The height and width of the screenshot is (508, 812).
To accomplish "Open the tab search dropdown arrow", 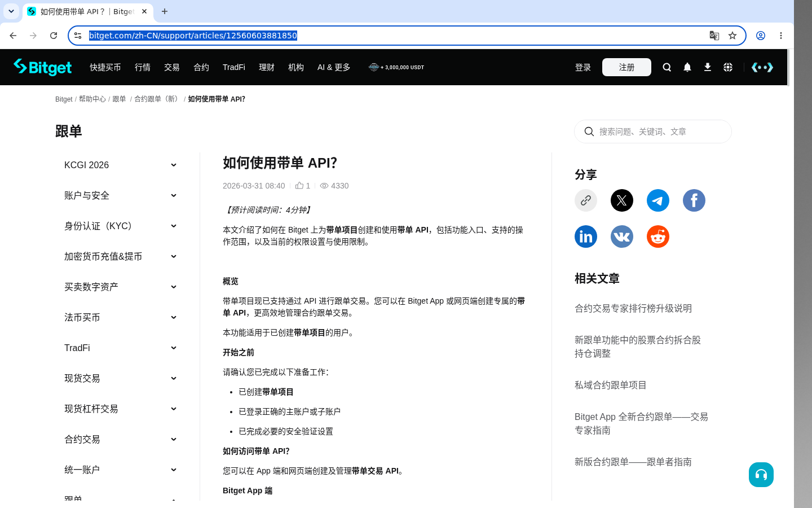I will (11, 11).
